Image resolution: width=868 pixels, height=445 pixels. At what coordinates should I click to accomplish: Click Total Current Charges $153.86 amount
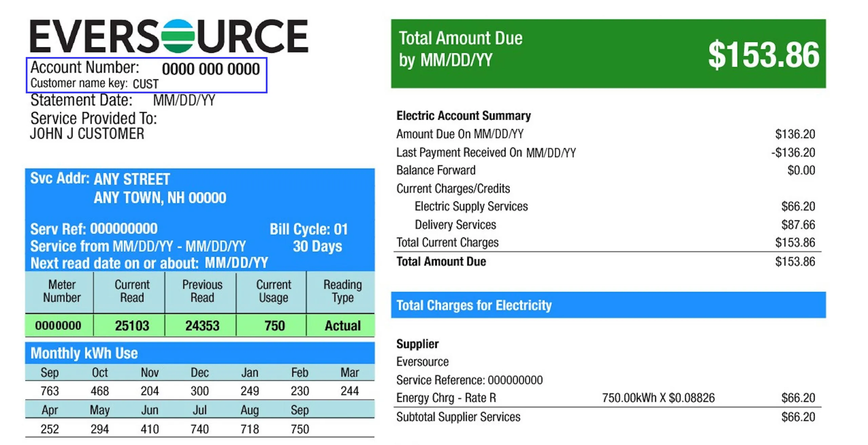795,243
